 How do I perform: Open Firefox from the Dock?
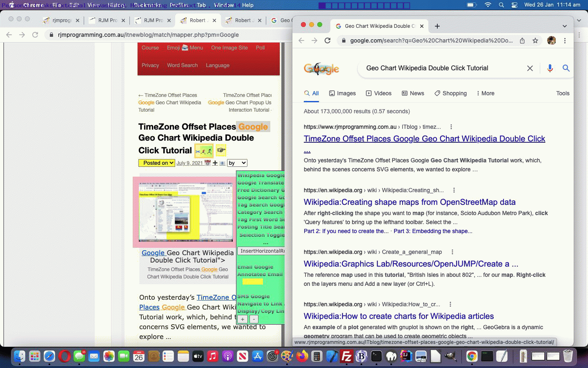coord(302,357)
